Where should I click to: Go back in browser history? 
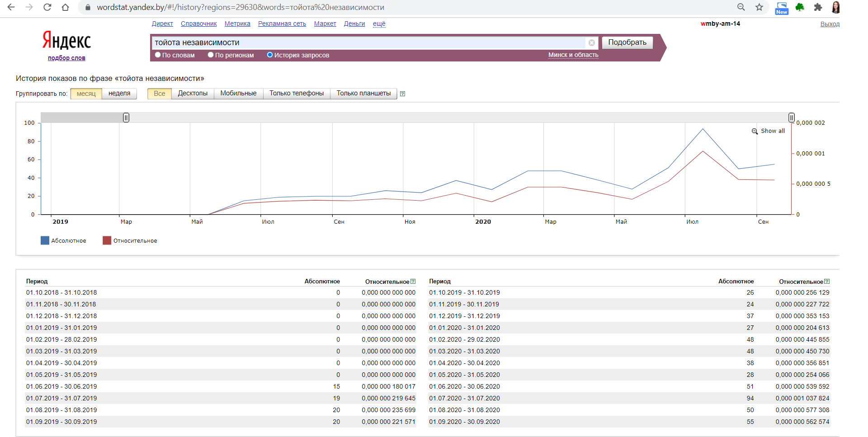coord(11,7)
